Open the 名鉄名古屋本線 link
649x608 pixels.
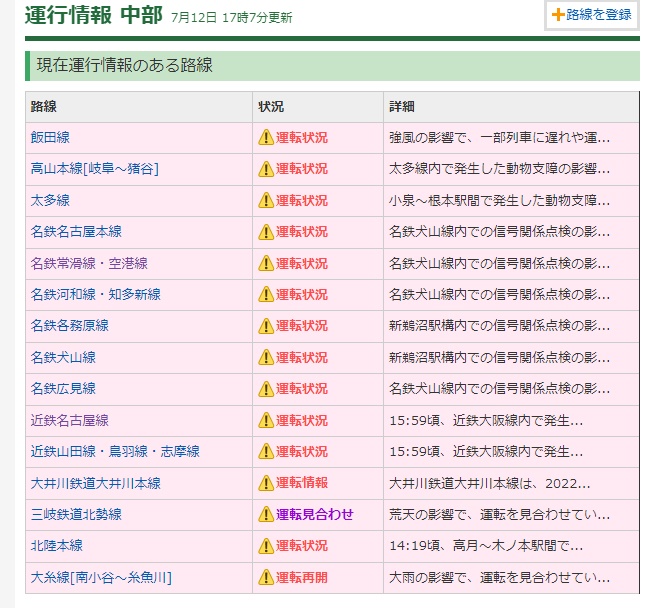76,232
